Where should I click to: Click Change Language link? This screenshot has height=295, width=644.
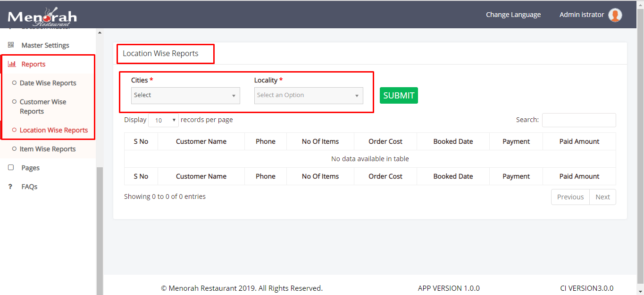click(x=513, y=15)
